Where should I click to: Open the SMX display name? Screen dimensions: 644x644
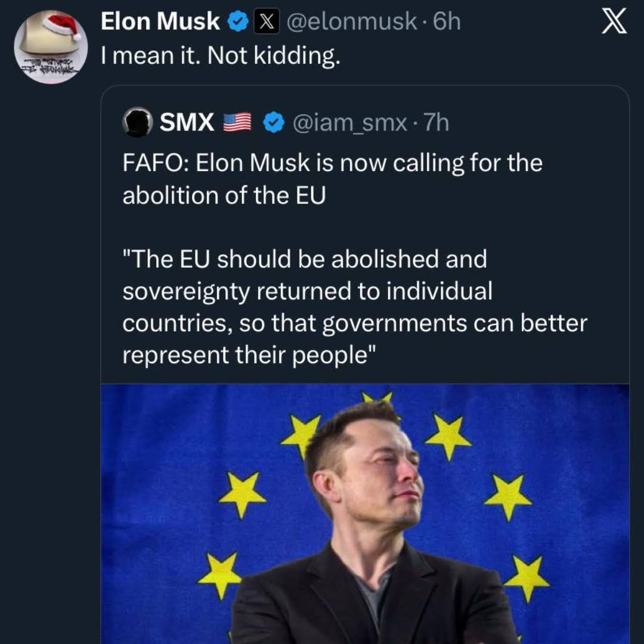click(x=187, y=123)
